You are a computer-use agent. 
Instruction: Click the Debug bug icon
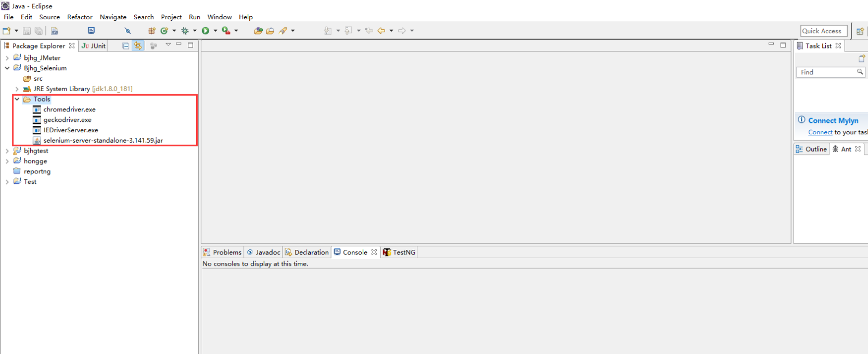185,31
